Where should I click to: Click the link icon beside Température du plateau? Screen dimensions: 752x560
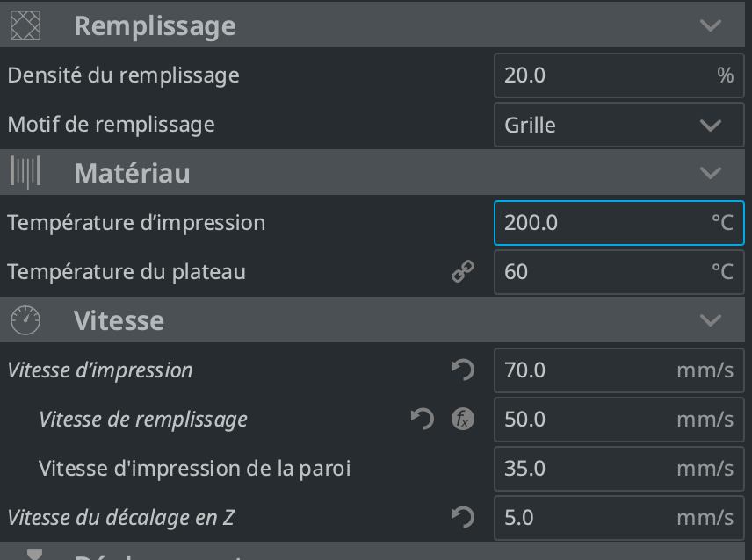[x=462, y=272]
